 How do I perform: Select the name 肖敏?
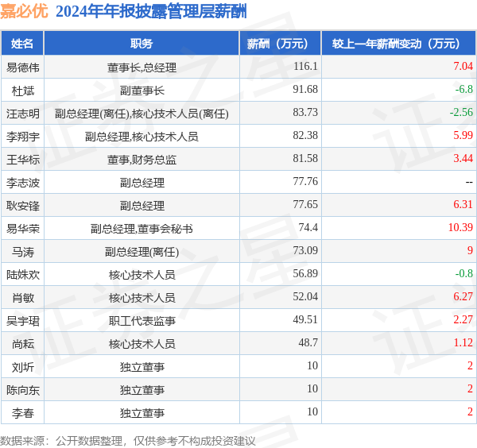point(23,298)
